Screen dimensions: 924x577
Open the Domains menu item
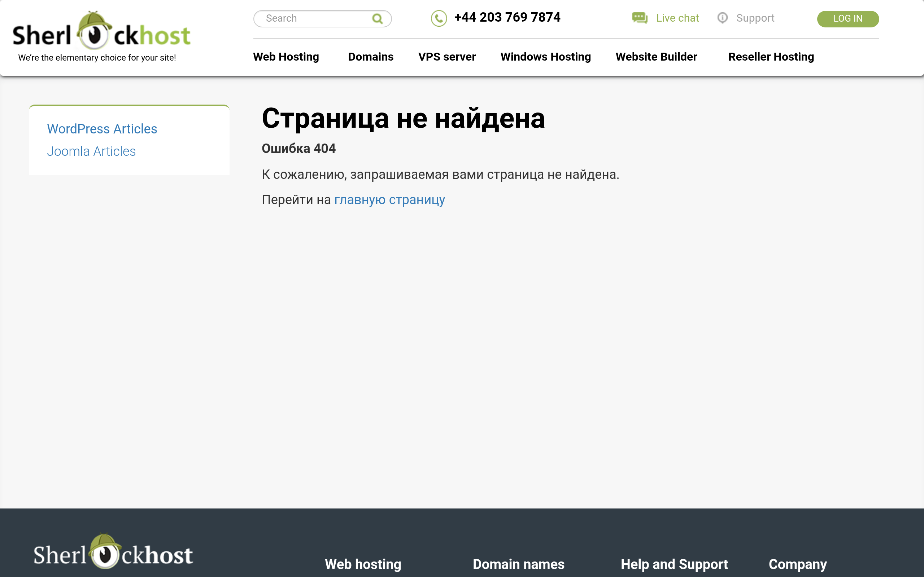click(x=370, y=57)
